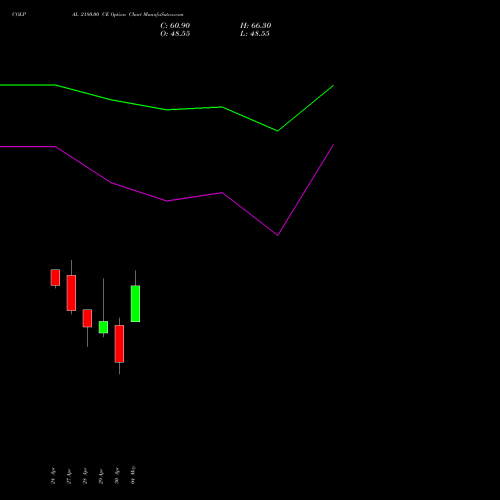Viewport: 500px width, 500px height.
Task: Click the high value 'H: 66.30'
Action: [255, 26]
